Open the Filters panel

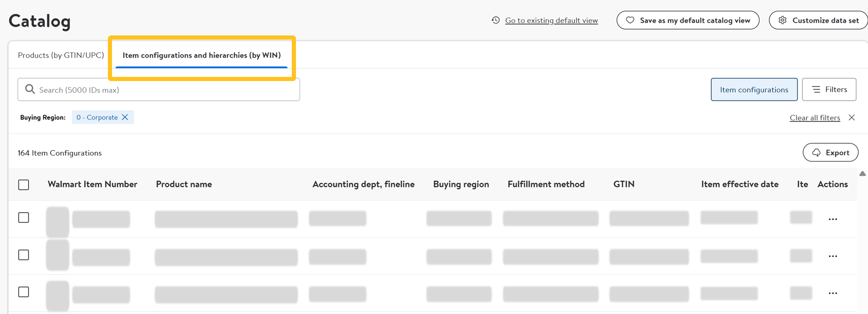[x=829, y=89]
